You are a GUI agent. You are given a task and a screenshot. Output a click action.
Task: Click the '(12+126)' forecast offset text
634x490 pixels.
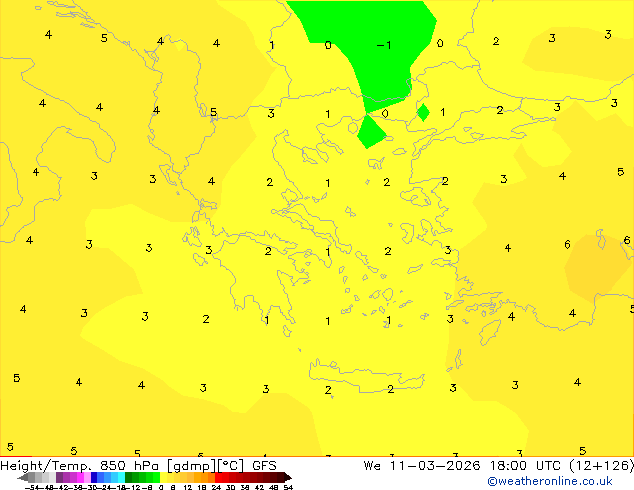(x=601, y=466)
